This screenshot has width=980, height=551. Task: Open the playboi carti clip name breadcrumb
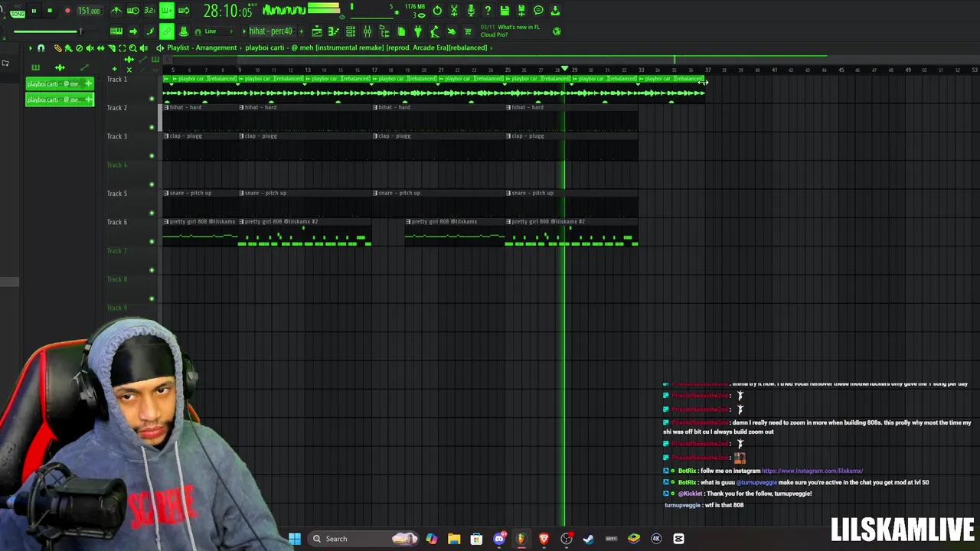click(366, 47)
